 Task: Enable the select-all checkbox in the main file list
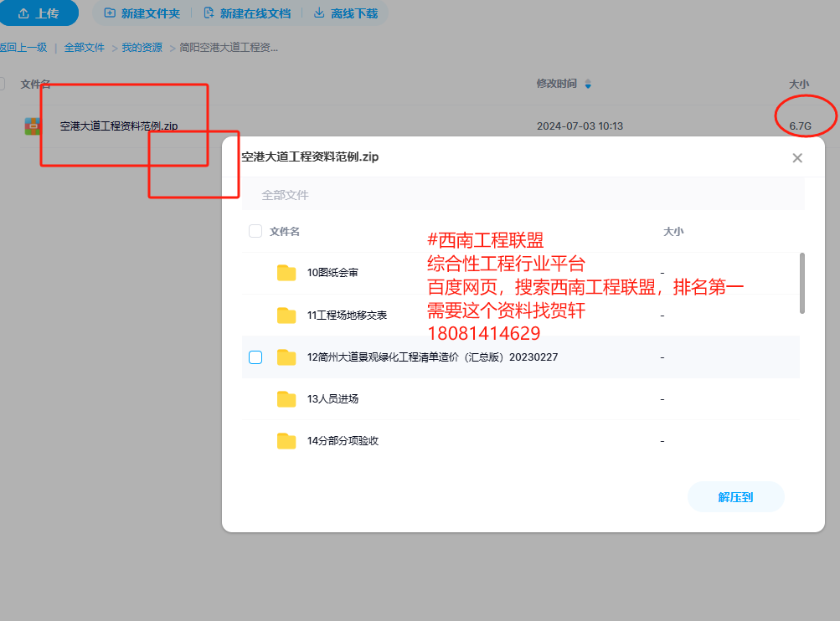[0, 84]
